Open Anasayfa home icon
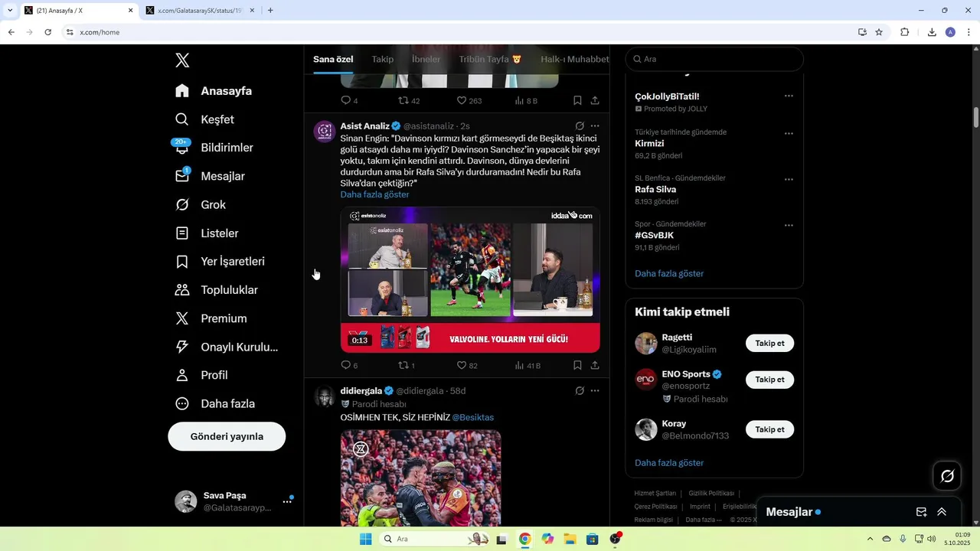980x551 pixels. tap(182, 91)
